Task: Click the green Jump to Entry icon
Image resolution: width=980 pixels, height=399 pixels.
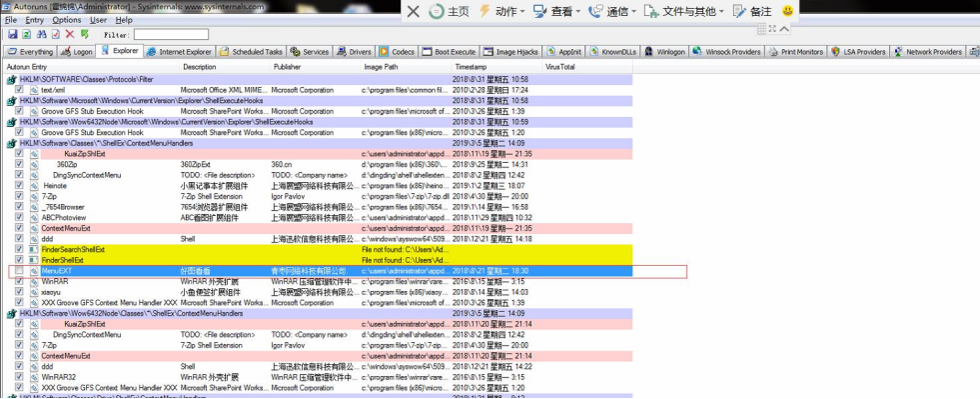Action: click(84, 34)
